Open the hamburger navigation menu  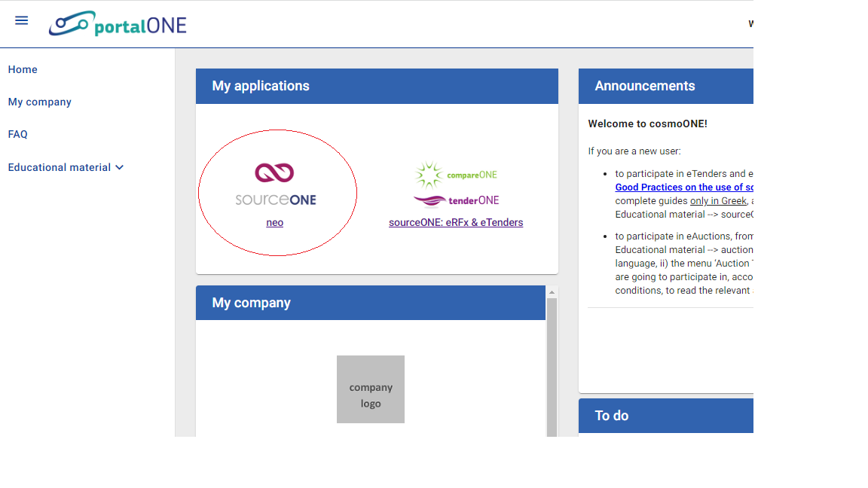(21, 20)
